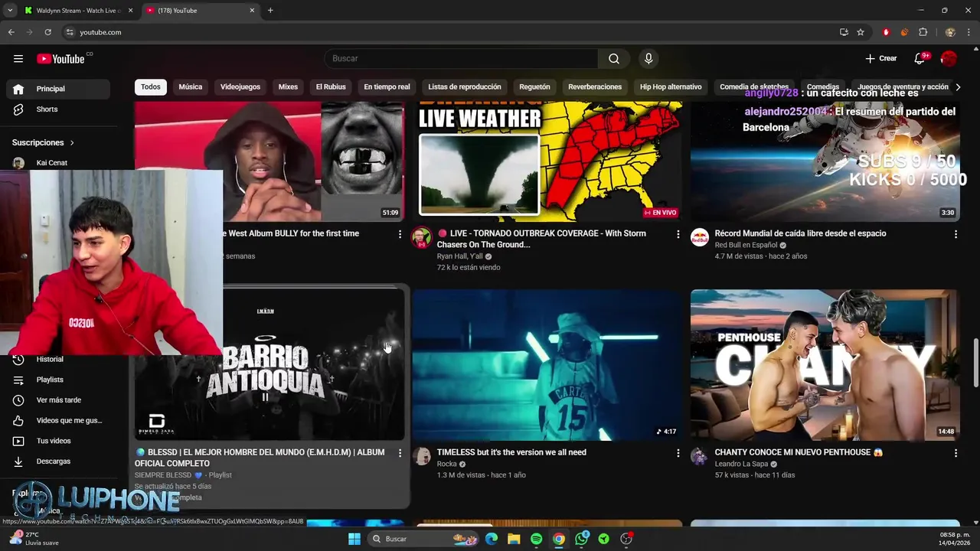Click the YouTube search field
The width and height of the screenshot is (980, 551).
[462, 59]
